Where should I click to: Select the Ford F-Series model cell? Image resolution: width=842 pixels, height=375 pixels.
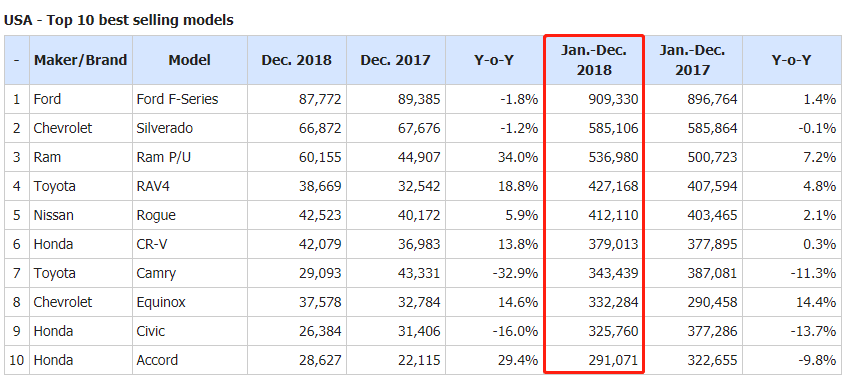[190, 99]
